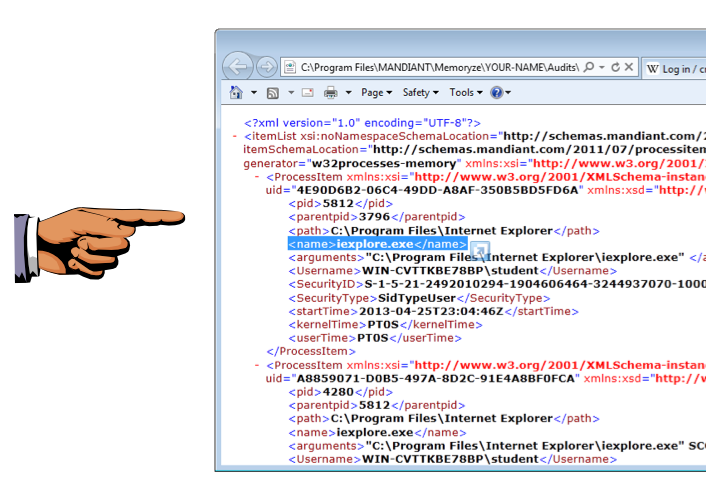Open the Tools menu

coord(466,92)
